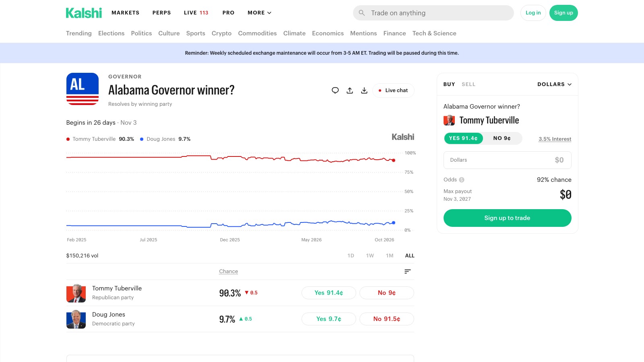Open the Live chat button

click(393, 90)
